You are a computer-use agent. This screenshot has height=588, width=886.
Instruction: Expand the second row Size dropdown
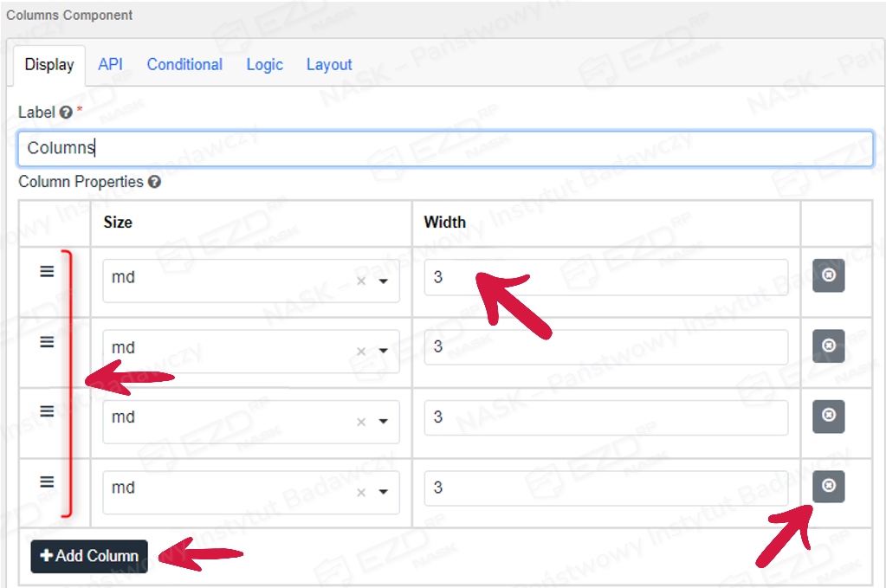click(x=383, y=352)
